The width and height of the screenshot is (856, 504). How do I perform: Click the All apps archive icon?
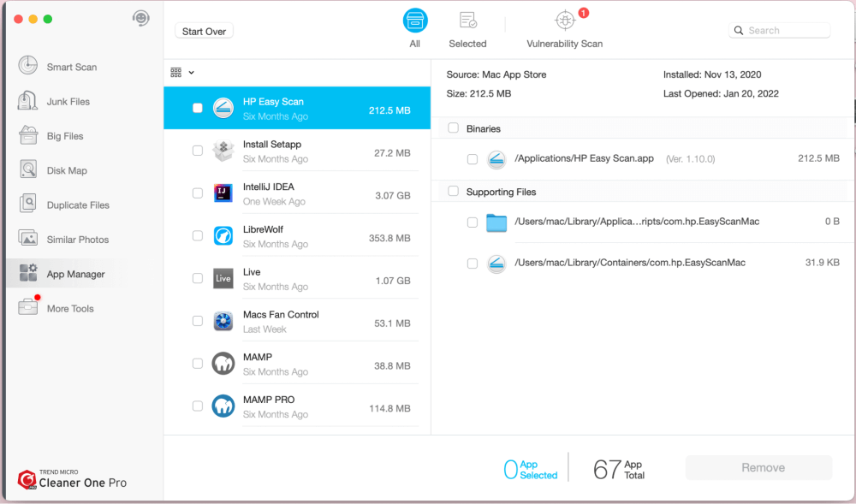point(415,21)
